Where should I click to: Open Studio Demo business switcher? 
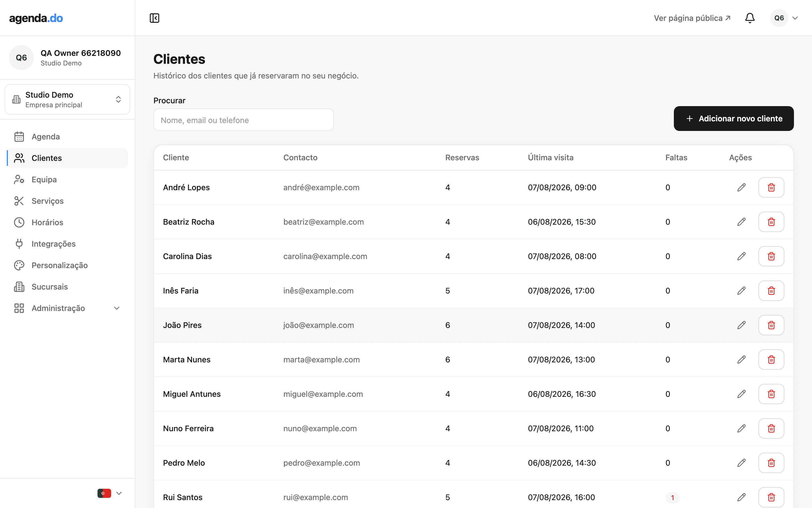click(67, 99)
